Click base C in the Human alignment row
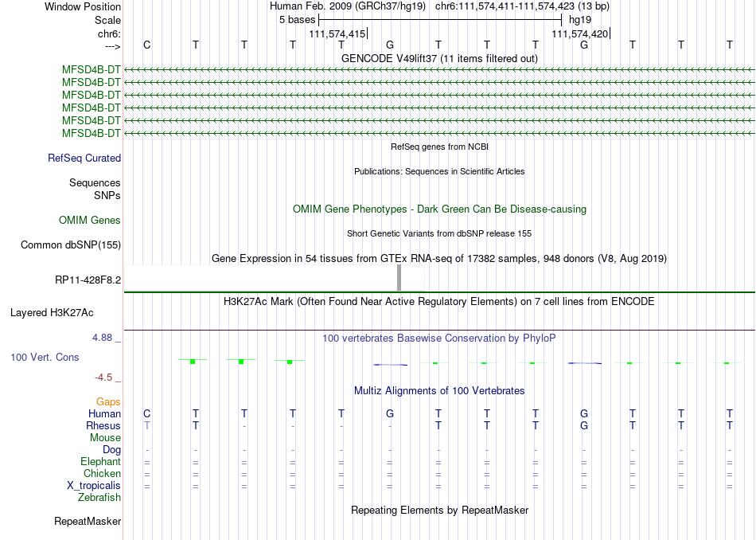The width and height of the screenshot is (756, 540). click(x=147, y=413)
